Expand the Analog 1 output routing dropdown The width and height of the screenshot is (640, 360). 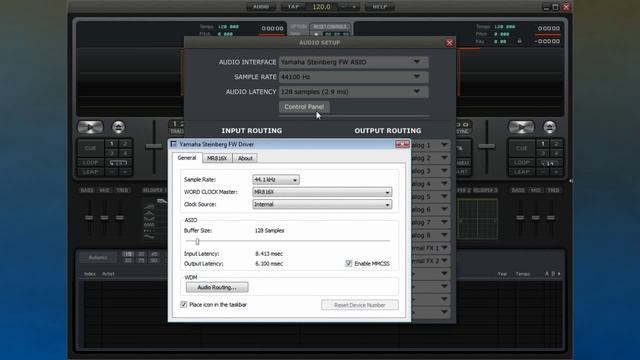430,145
